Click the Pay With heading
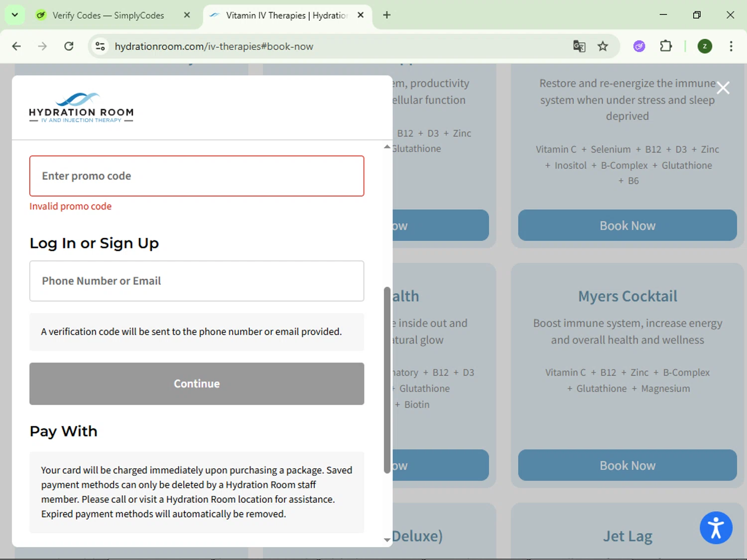The image size is (747, 560). point(63,431)
